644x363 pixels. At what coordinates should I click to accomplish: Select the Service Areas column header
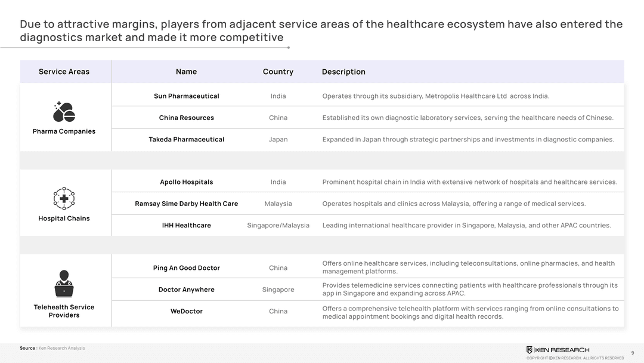click(x=64, y=72)
